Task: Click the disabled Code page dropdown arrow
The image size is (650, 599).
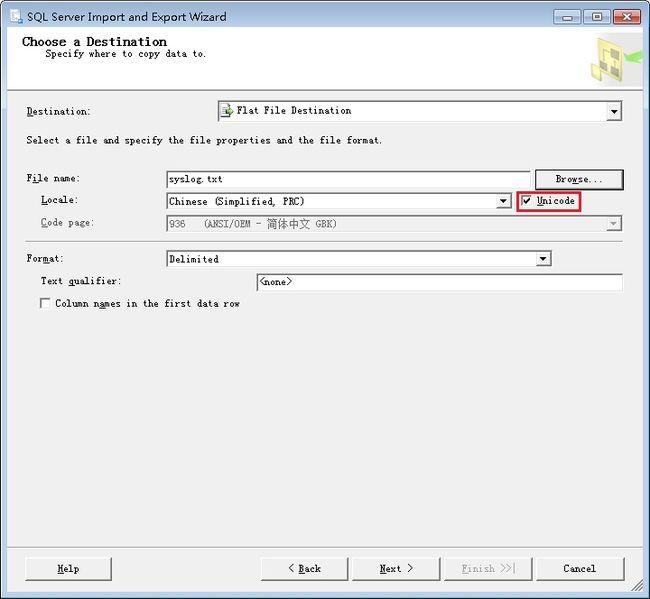Action: tap(614, 223)
